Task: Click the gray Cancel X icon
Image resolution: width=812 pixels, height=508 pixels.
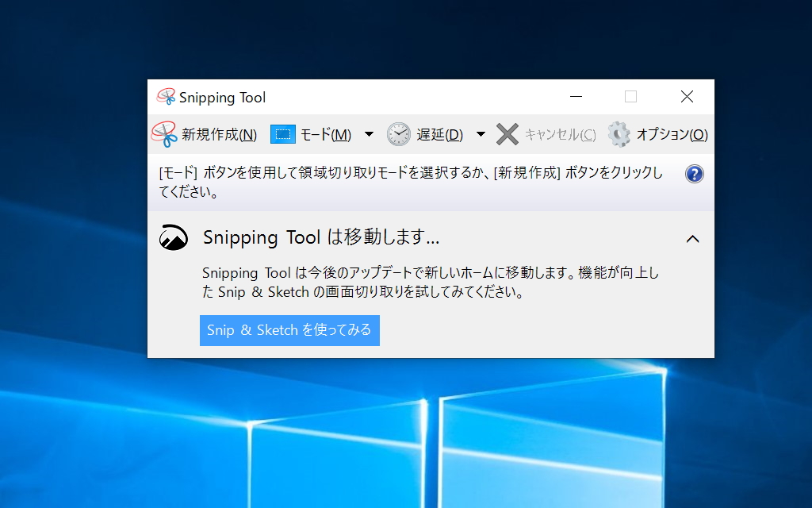Action: (x=507, y=134)
